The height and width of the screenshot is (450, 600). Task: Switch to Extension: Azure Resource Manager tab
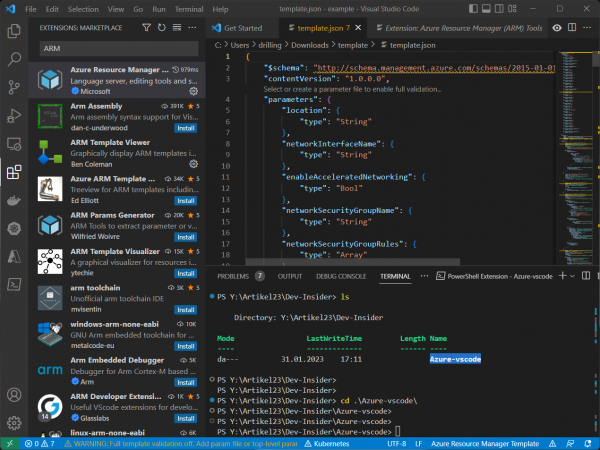[459, 28]
